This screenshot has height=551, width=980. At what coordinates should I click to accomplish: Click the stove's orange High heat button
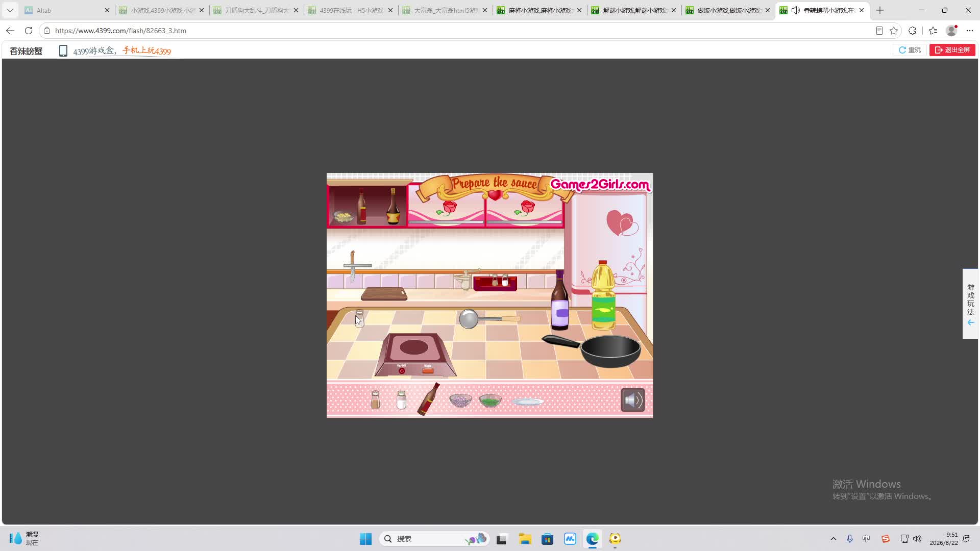(428, 370)
